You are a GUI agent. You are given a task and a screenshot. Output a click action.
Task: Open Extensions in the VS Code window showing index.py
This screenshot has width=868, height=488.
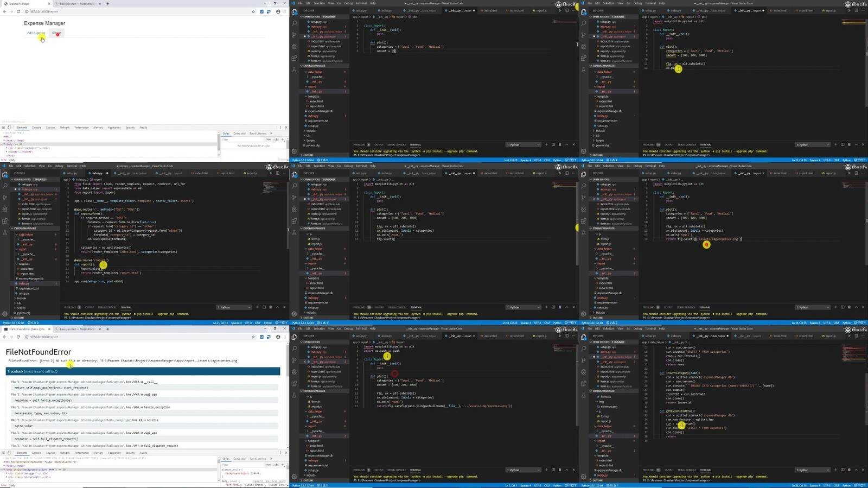5,221
